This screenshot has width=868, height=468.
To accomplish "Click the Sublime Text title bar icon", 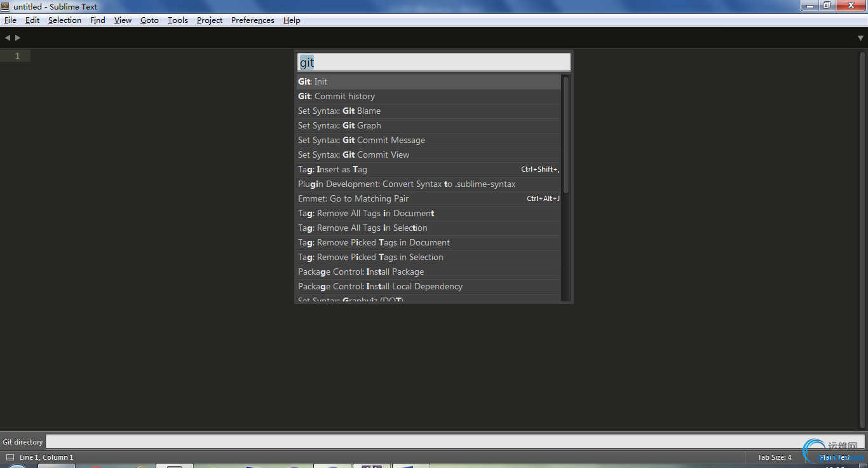I will click(6, 6).
